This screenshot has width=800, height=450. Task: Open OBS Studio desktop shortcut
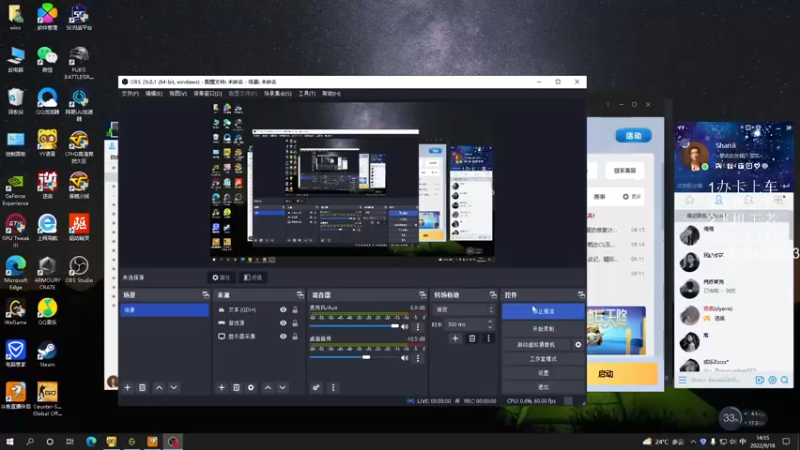[79, 270]
